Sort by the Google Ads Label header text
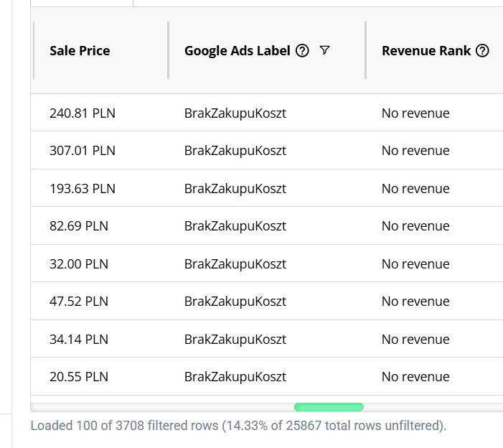This screenshot has height=448, width=503. coord(237,50)
